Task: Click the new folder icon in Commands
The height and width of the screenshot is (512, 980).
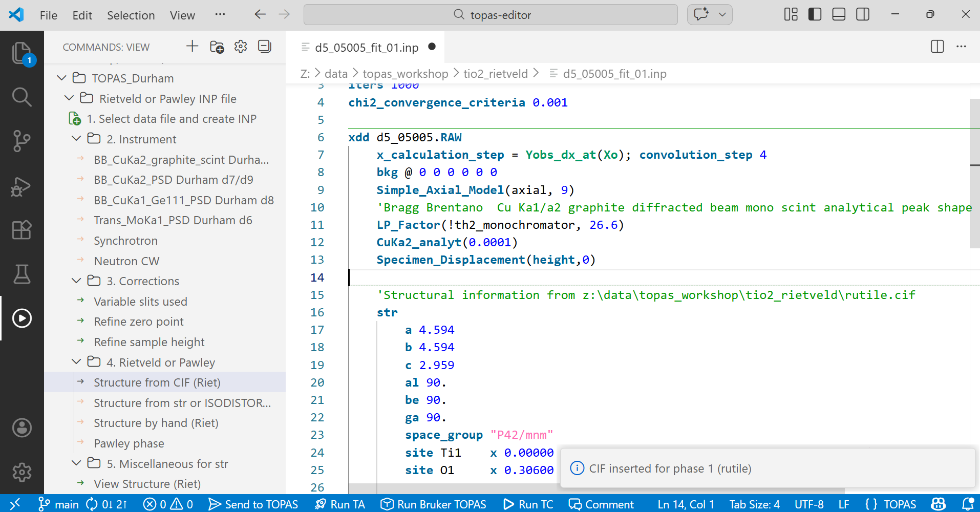Action: click(x=217, y=47)
